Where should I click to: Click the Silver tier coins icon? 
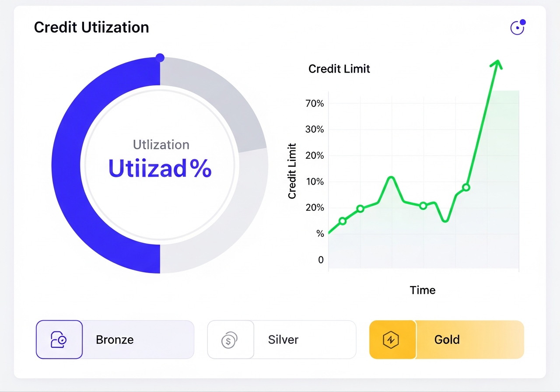pyautogui.click(x=229, y=339)
